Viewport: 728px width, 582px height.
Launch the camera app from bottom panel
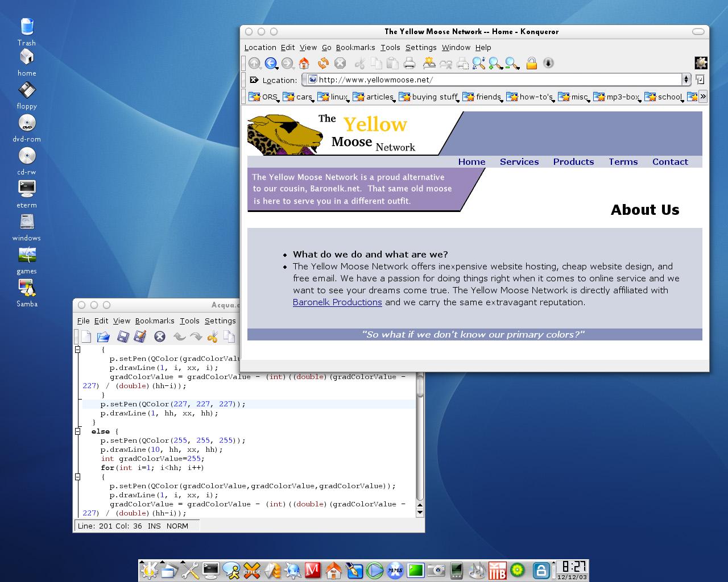point(436,570)
